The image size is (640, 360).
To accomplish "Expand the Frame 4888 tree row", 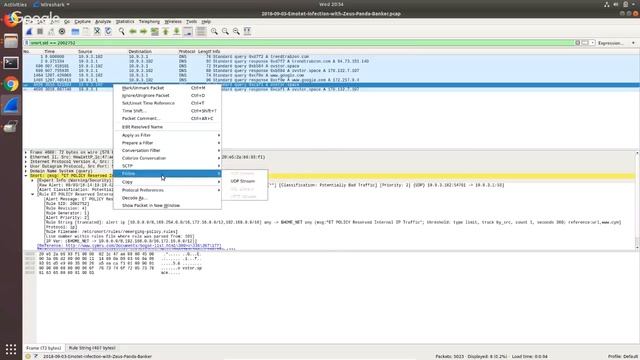I will (x=26, y=152).
